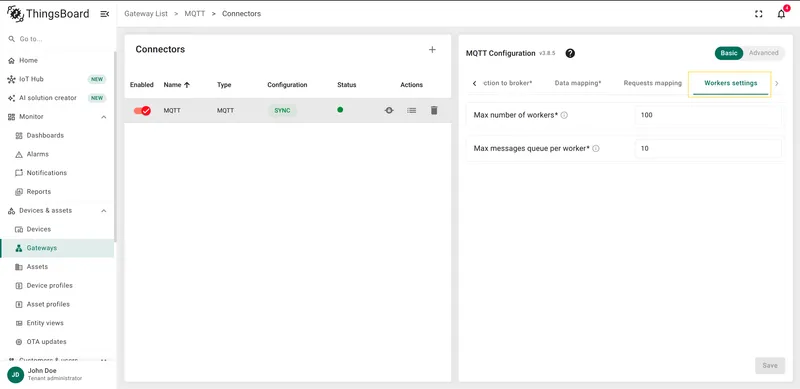Click the OTA updates icon
800x389 pixels.
tap(19, 342)
